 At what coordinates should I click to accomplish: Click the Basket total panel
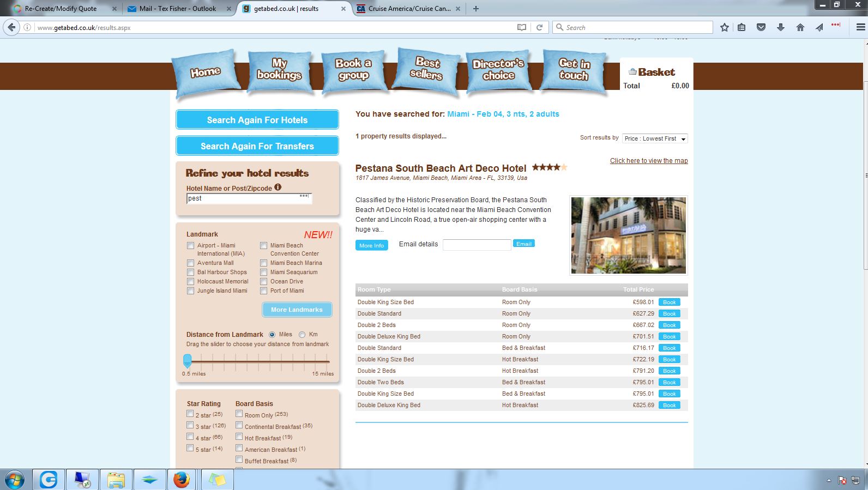(656, 75)
